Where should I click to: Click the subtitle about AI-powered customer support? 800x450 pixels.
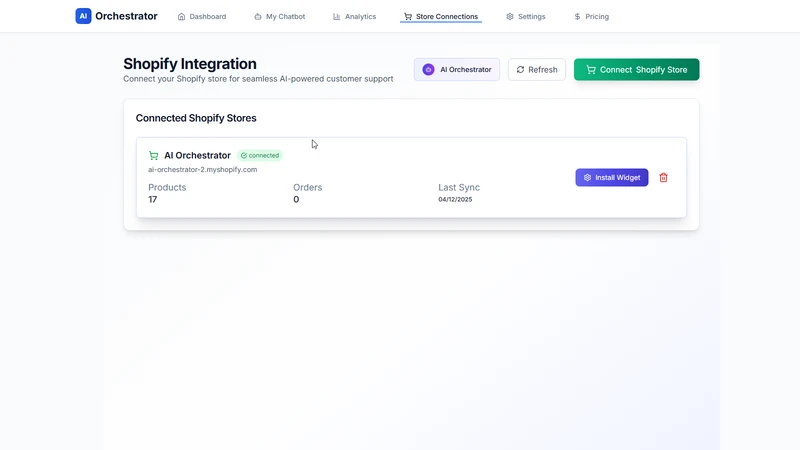(258, 79)
